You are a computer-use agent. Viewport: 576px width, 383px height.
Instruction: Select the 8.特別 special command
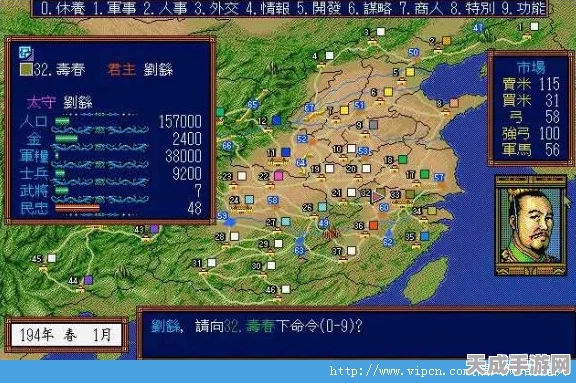point(472,8)
